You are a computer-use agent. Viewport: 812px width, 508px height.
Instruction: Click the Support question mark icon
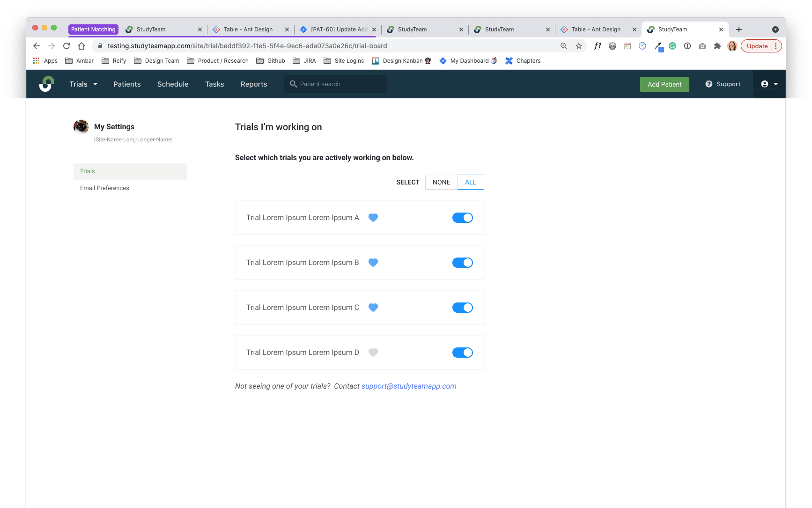tap(709, 84)
